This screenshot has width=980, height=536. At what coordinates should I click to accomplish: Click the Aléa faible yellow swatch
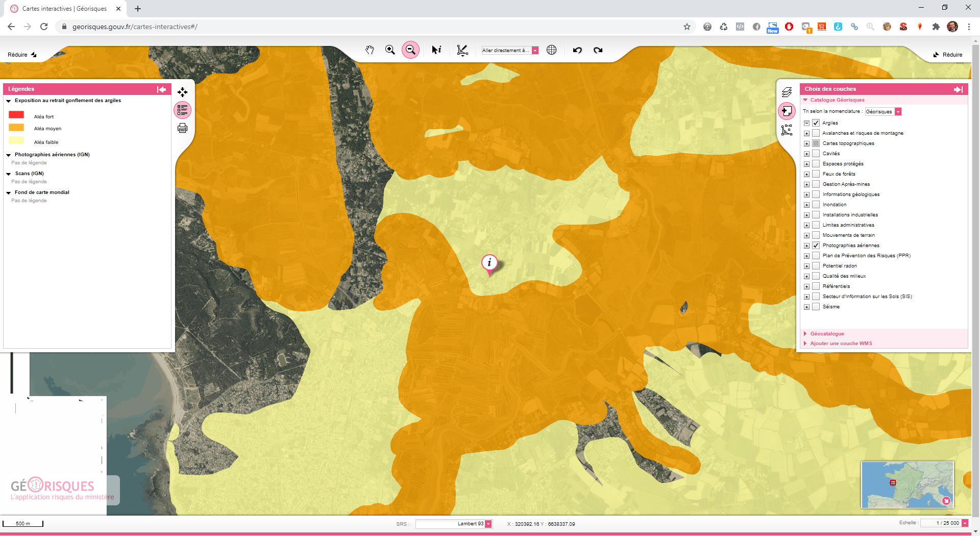pyautogui.click(x=16, y=140)
